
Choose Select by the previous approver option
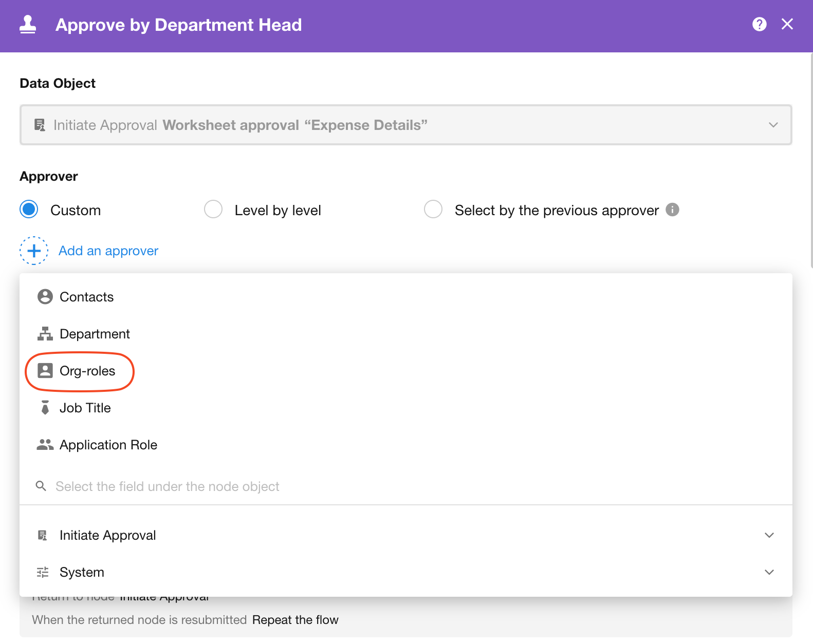tap(433, 210)
